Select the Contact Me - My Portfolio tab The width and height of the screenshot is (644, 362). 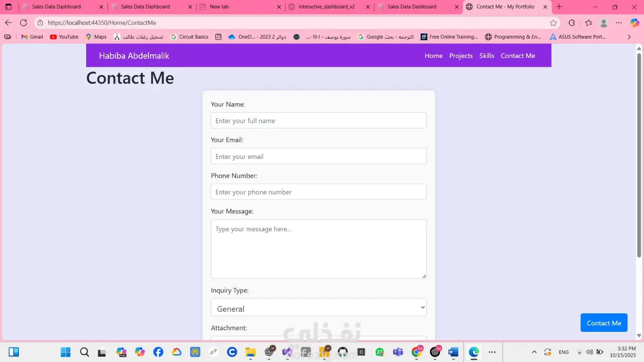pyautogui.click(x=507, y=7)
